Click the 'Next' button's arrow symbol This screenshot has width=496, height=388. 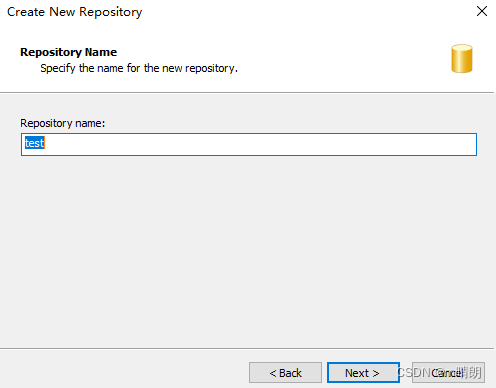376,373
